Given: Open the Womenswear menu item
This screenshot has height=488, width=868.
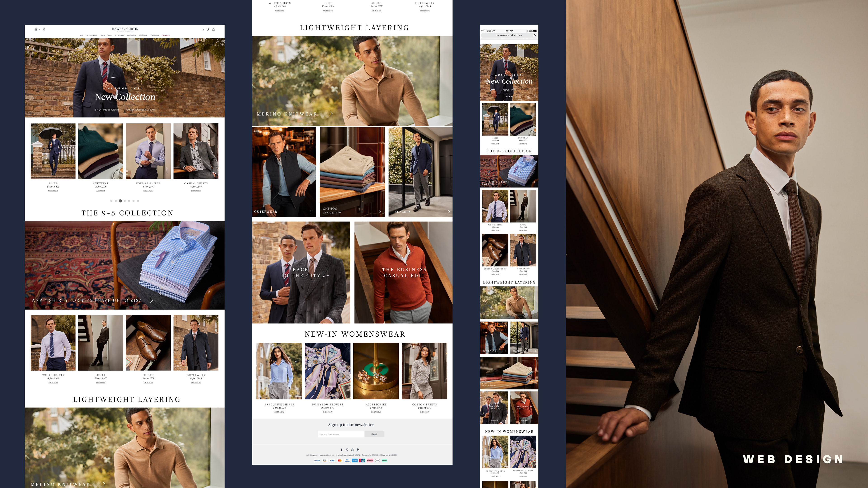Looking at the screenshot, I should pyautogui.click(x=91, y=35).
